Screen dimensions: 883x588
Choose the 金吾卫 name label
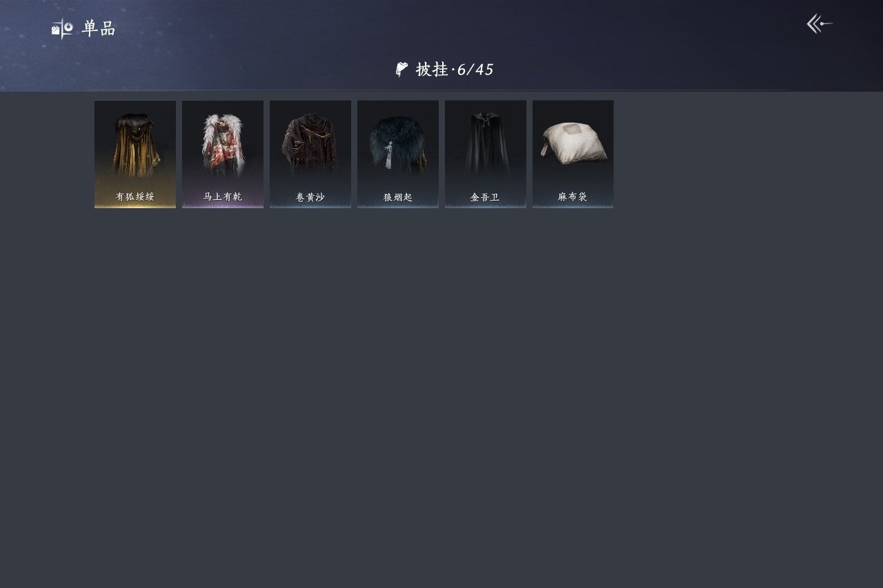[485, 196]
